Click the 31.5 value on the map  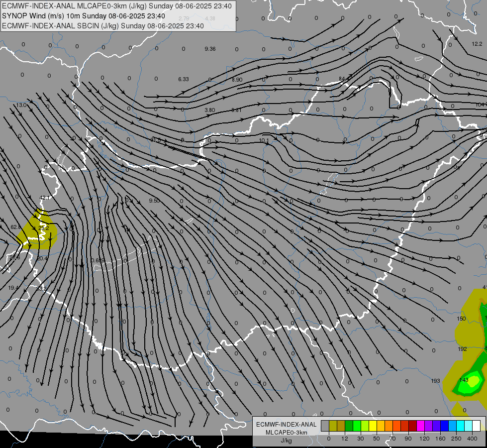tap(156, 140)
